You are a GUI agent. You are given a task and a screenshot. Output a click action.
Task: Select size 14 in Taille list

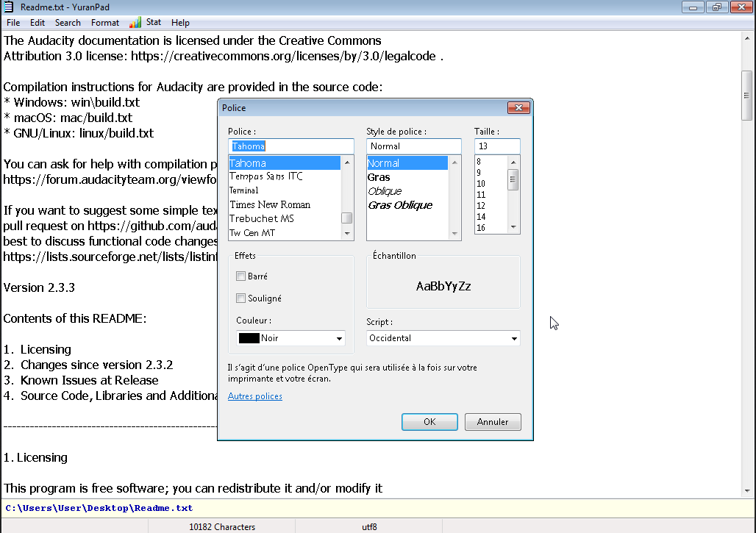(x=491, y=217)
